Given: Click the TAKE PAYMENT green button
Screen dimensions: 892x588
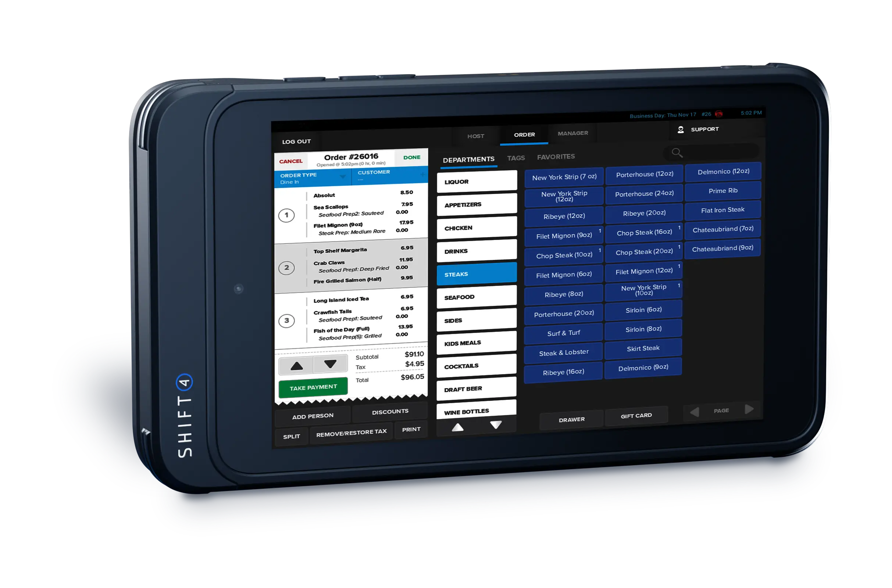Looking at the screenshot, I should click(x=314, y=387).
